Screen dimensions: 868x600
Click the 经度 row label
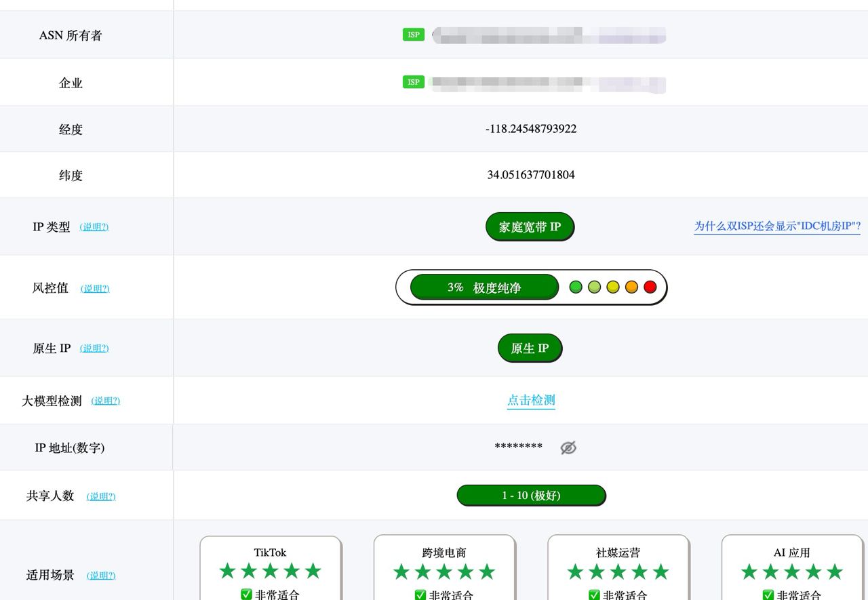tap(71, 129)
